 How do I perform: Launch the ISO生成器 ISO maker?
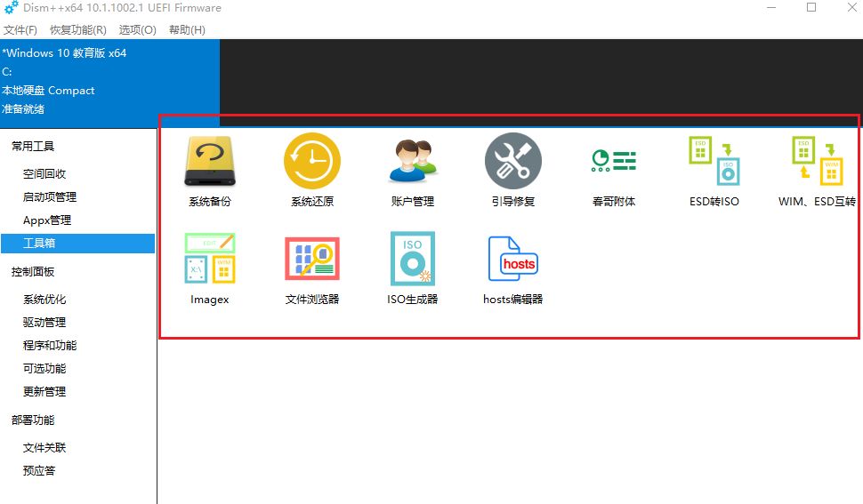tap(413, 268)
